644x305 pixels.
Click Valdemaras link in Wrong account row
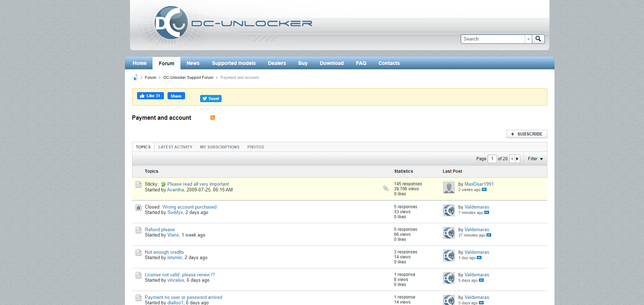[x=477, y=207]
